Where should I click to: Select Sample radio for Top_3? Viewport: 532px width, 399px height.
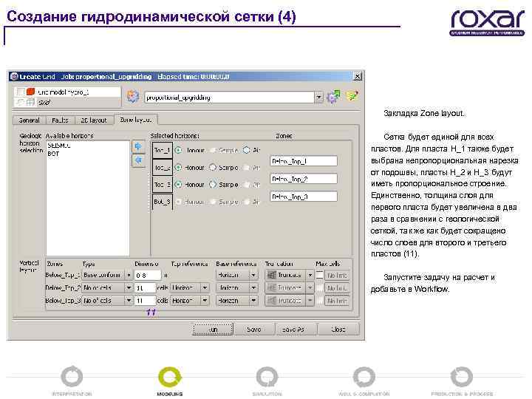(213, 184)
